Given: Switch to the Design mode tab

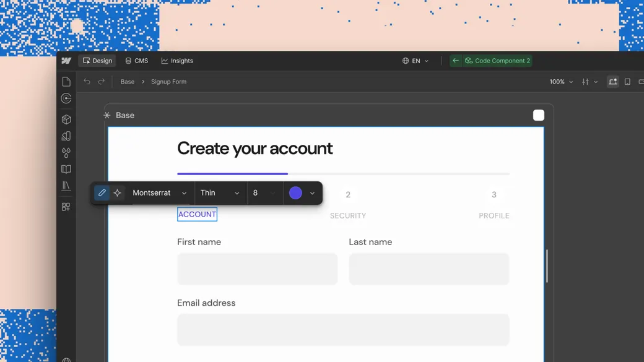Looking at the screenshot, I should pyautogui.click(x=97, y=61).
